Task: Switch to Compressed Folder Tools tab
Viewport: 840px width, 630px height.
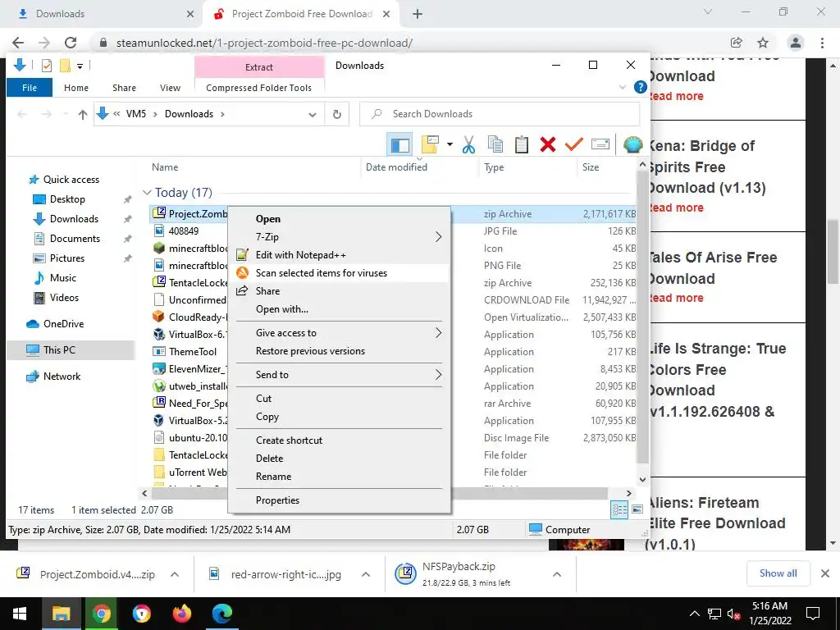Action: pyautogui.click(x=258, y=87)
